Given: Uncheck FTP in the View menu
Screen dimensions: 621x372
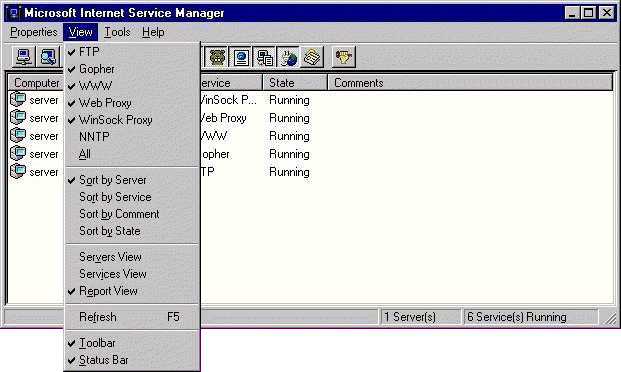Looking at the screenshot, I should (131, 52).
